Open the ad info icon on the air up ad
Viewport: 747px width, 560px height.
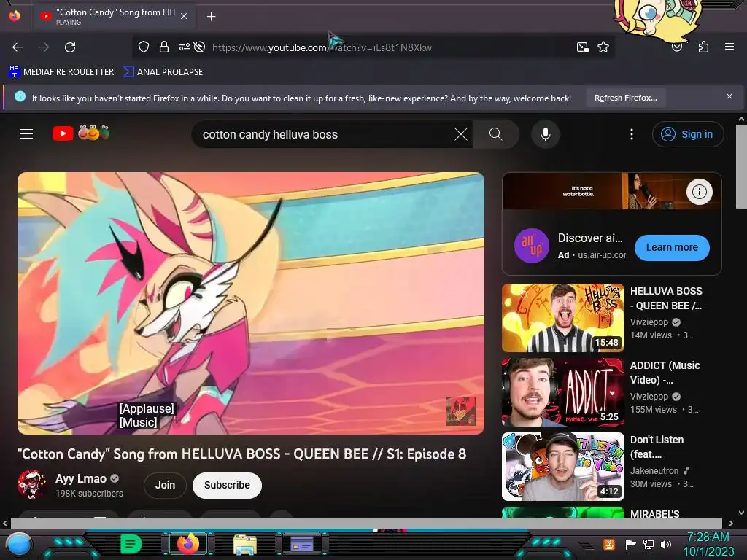point(699,192)
